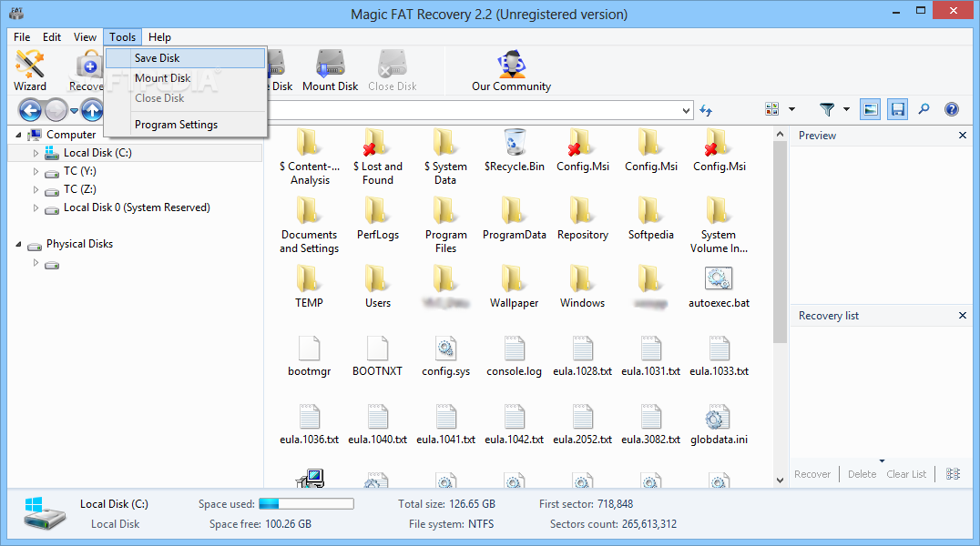Select the $ System Data folder
The image size is (980, 546).
pos(445,157)
